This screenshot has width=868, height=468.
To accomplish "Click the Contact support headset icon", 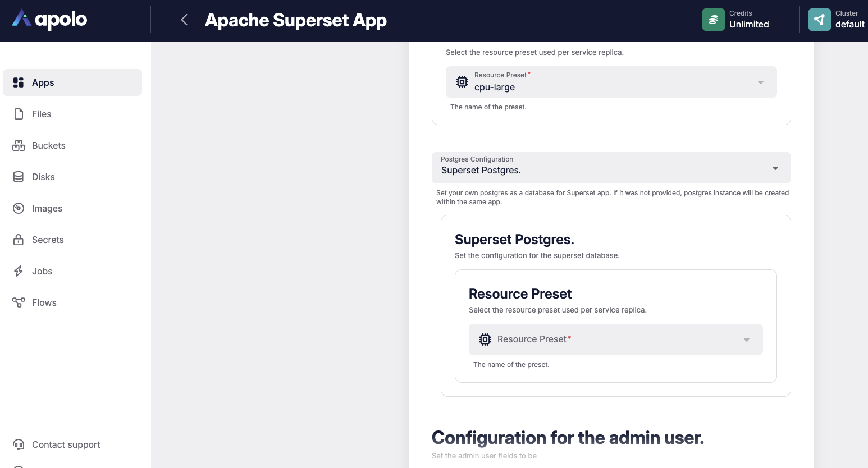I will [19, 444].
